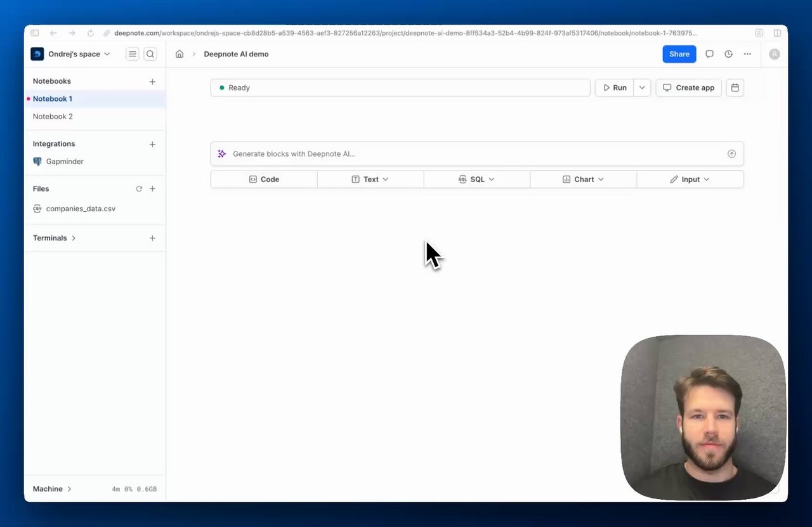Go back with the browser back arrow
The image size is (812, 527).
point(53,33)
